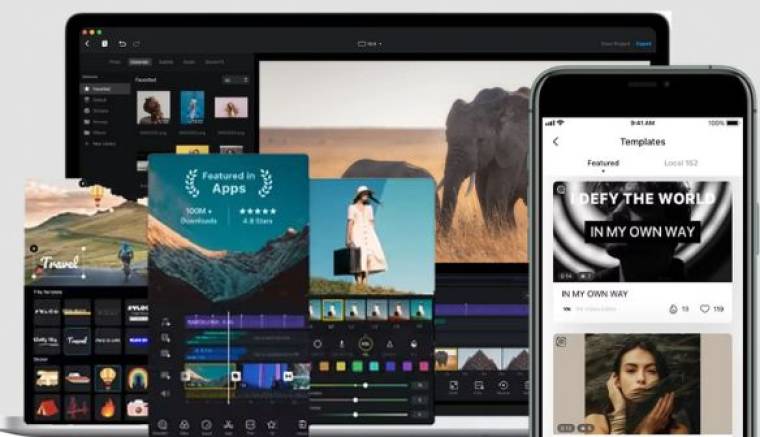Select the fire sticker icon
Screen dimensions: 760x437
point(107,408)
